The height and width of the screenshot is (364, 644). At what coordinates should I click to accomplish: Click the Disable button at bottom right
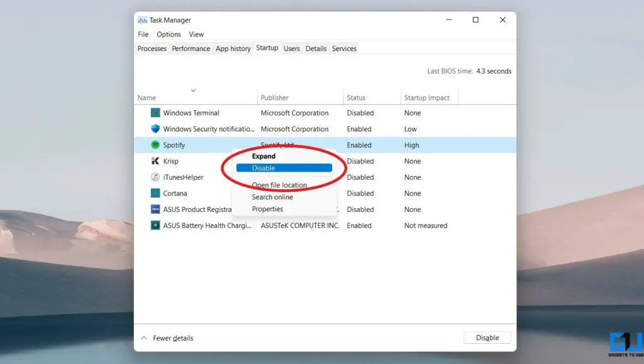487,338
